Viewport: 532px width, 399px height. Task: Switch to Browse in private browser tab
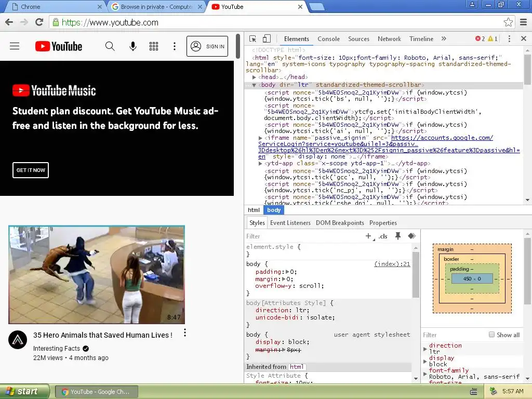pyautogui.click(x=156, y=7)
